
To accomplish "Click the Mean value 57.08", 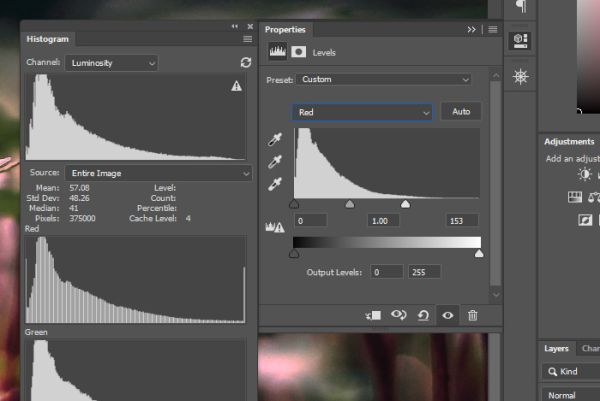I will click(x=79, y=188).
